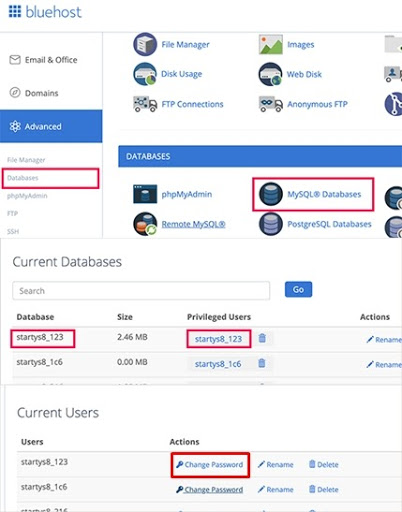Open the Remote MySQL icon
This screenshot has width=402, height=512.
(x=145, y=224)
